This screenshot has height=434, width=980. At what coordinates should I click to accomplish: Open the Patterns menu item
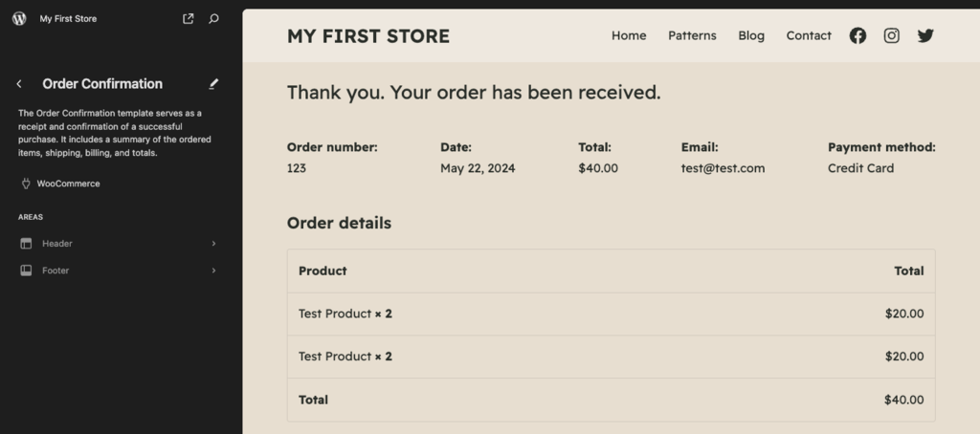tap(692, 35)
